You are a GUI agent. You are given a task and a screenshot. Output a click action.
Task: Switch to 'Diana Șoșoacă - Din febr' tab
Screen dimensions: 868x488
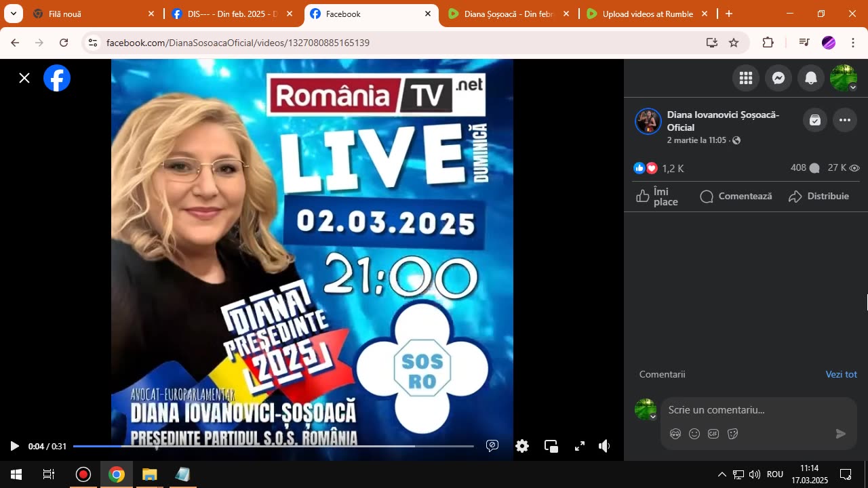pos(510,14)
